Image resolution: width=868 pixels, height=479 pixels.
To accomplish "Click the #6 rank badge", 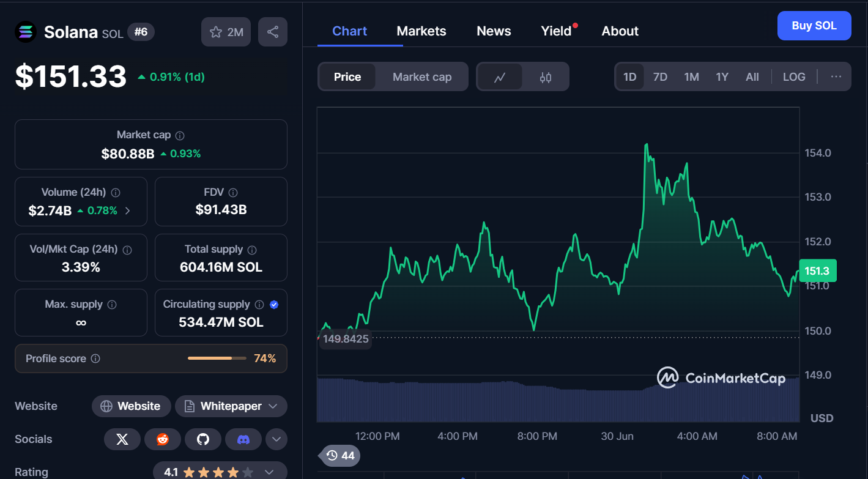I will (141, 32).
